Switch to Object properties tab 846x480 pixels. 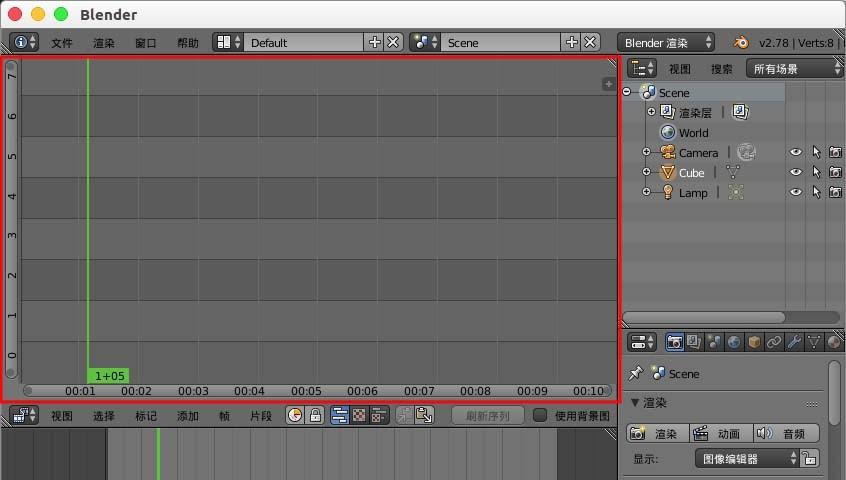pyautogui.click(x=754, y=342)
